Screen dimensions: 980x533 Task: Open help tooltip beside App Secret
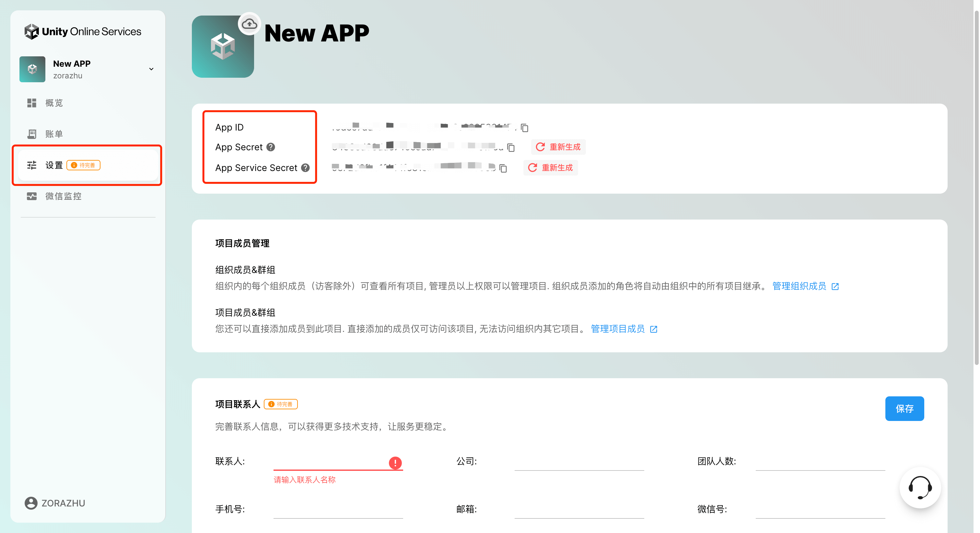(x=271, y=147)
